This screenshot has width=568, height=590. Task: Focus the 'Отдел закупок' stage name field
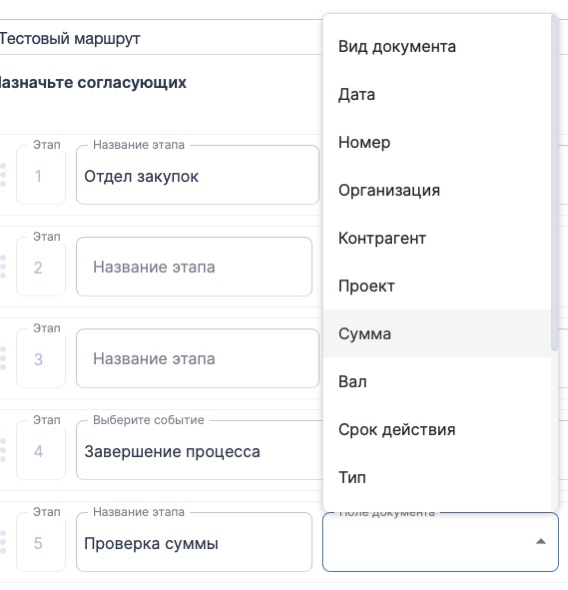pyautogui.click(x=197, y=175)
